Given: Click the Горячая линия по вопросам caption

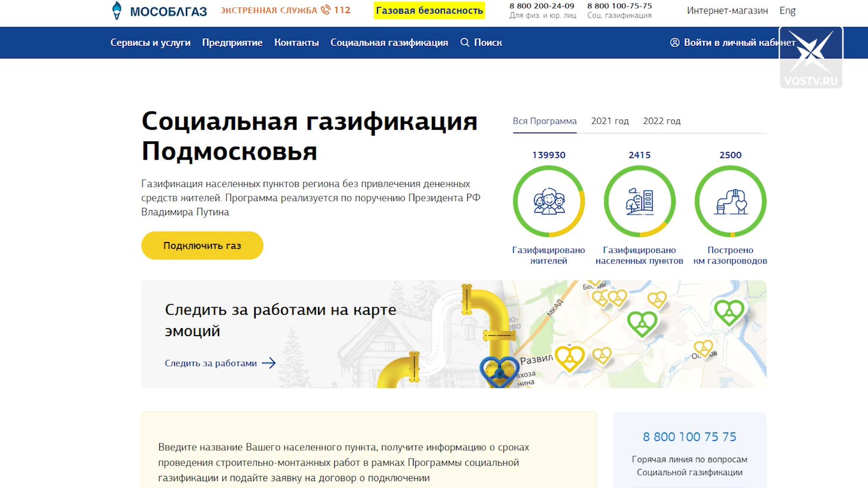Looking at the screenshot, I should tap(689, 466).
